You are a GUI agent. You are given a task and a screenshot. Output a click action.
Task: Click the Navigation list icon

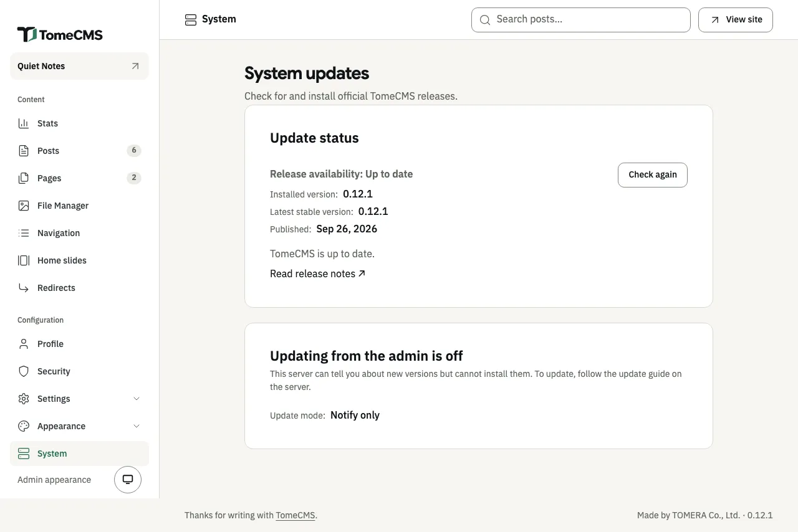point(24,233)
